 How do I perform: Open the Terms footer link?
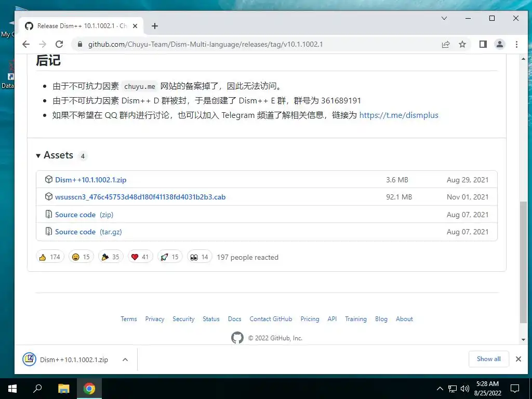pyautogui.click(x=129, y=319)
